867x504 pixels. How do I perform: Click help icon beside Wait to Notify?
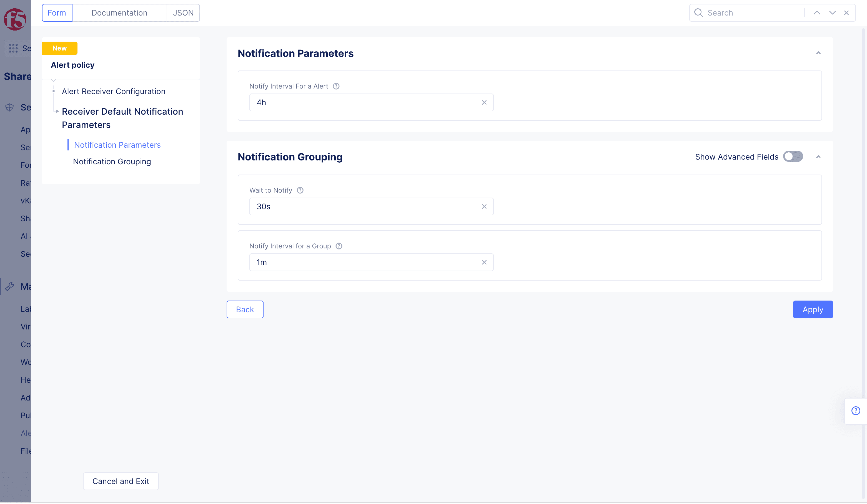[300, 190]
